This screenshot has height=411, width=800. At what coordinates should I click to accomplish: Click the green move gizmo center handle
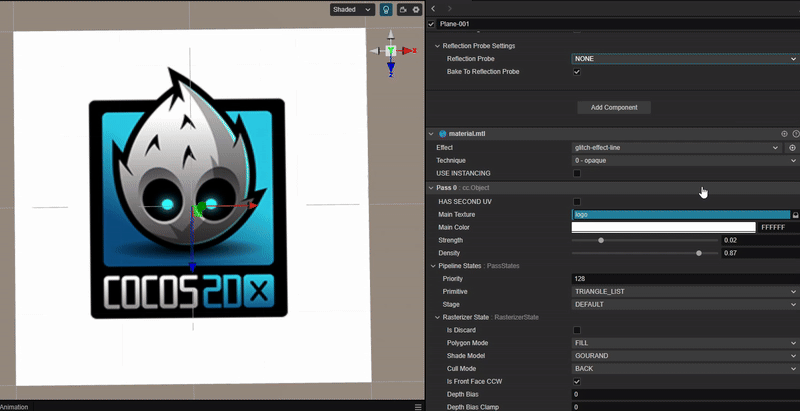tap(198, 209)
